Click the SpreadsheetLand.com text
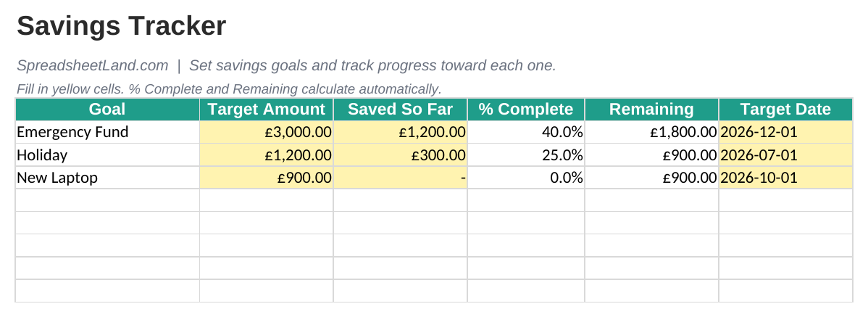Screen dimensions: 868x317 coord(93,65)
